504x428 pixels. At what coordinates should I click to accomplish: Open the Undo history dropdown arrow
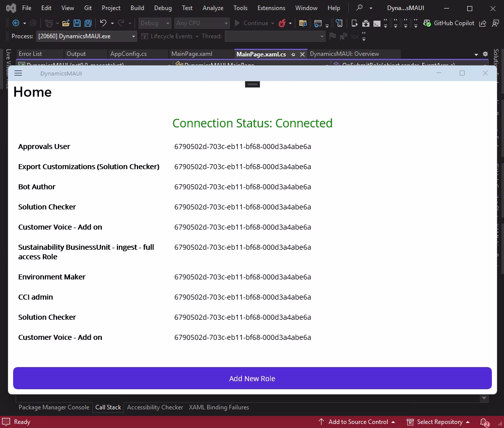pyautogui.click(x=112, y=24)
